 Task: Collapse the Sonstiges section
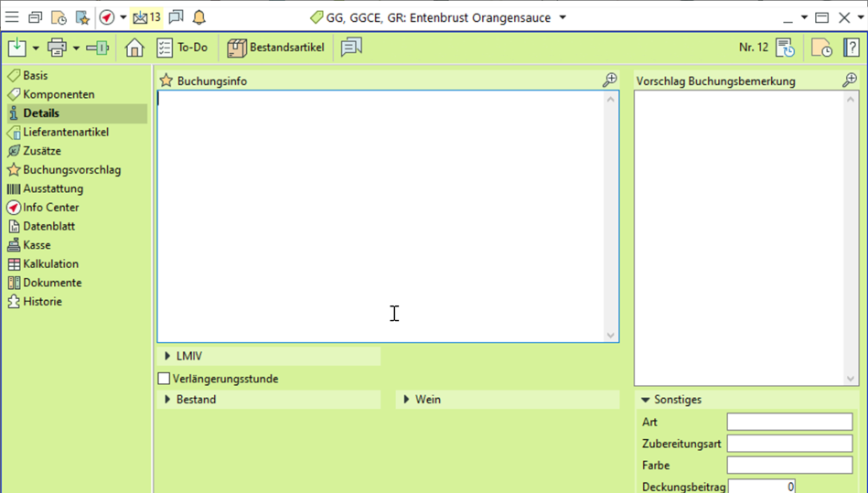pos(645,400)
